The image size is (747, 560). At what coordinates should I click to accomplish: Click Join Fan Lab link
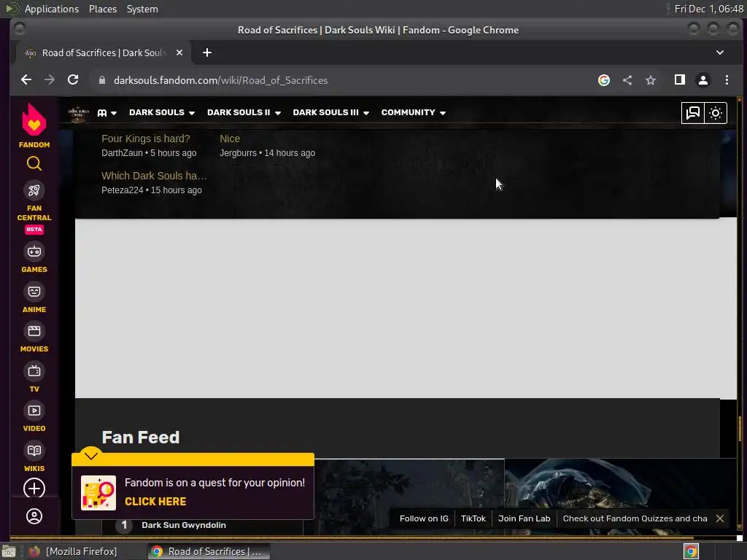[x=524, y=518]
